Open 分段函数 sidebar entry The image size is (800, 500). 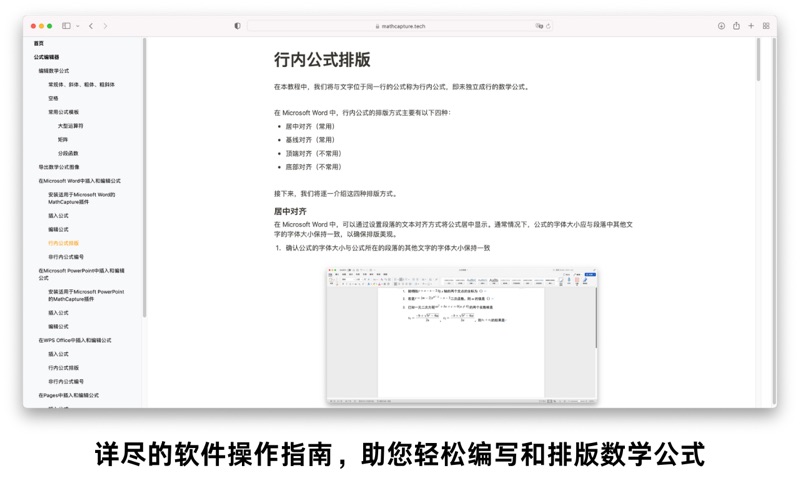coord(68,154)
